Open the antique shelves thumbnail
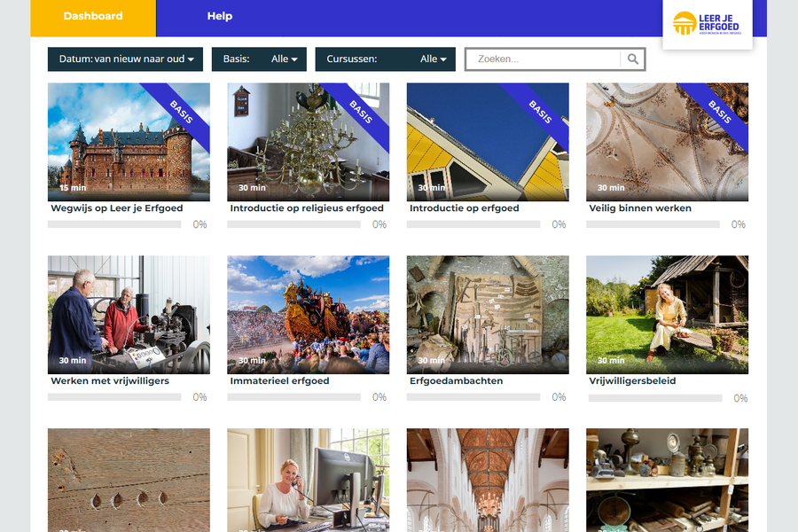This screenshot has height=532, width=798. 667,480
